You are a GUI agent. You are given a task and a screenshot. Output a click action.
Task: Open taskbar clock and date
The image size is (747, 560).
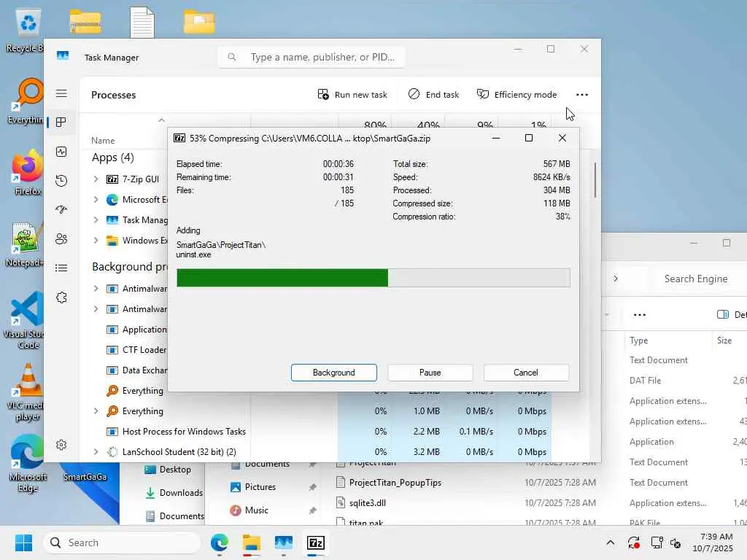712,542
